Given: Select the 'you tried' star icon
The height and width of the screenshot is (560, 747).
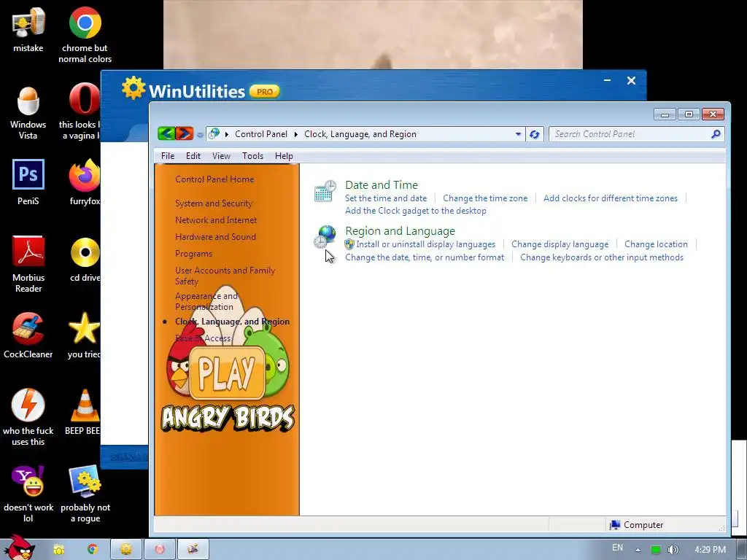Looking at the screenshot, I should (85, 328).
